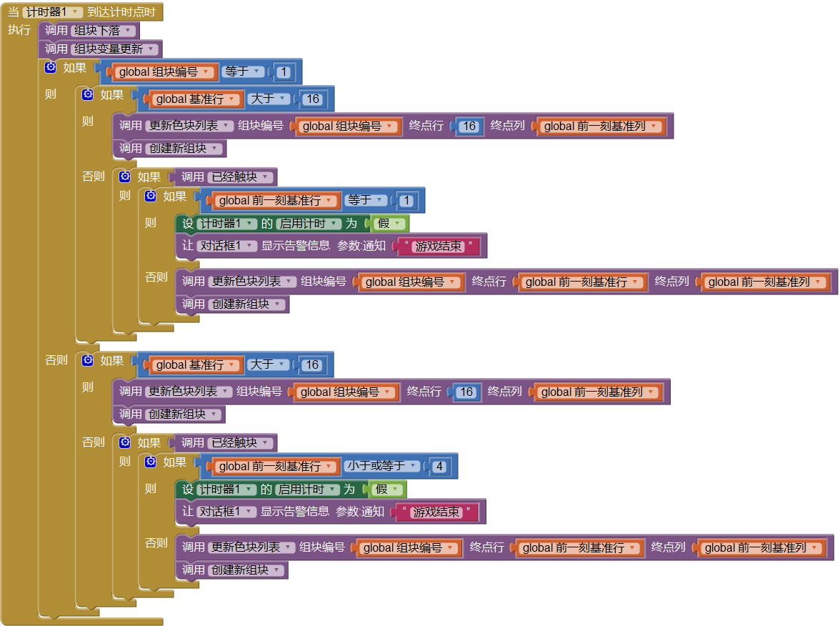Open the gear on the outermost 如果 block
Screen dimensions: 840x626
50,68
